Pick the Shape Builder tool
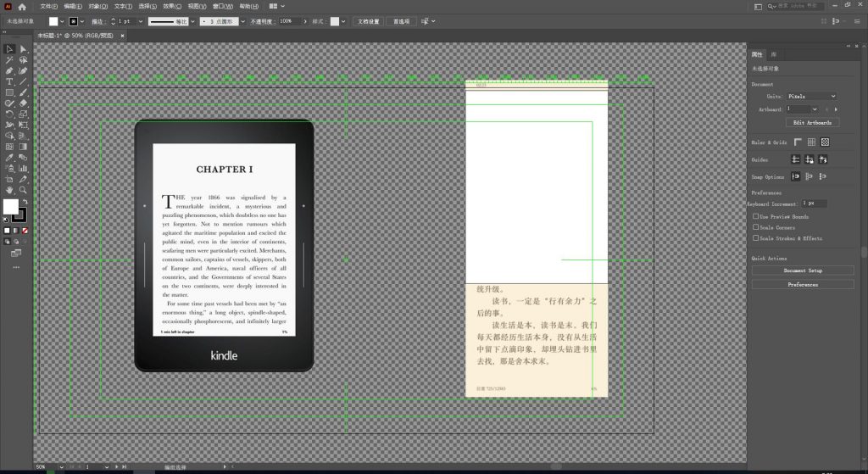The image size is (868, 474). point(9,136)
